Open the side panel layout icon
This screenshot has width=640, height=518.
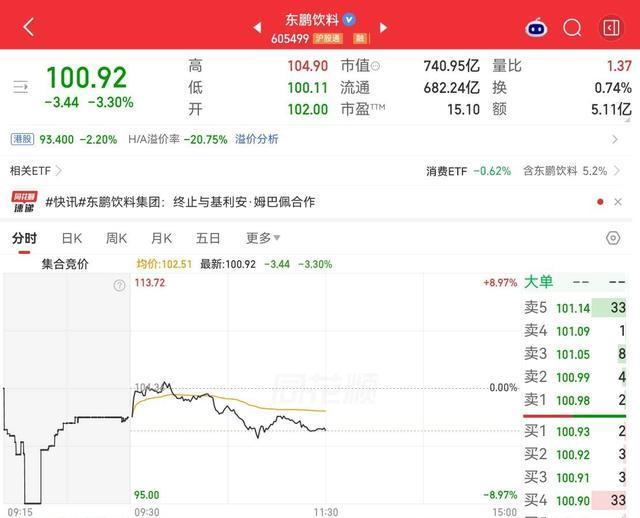pos(611,28)
